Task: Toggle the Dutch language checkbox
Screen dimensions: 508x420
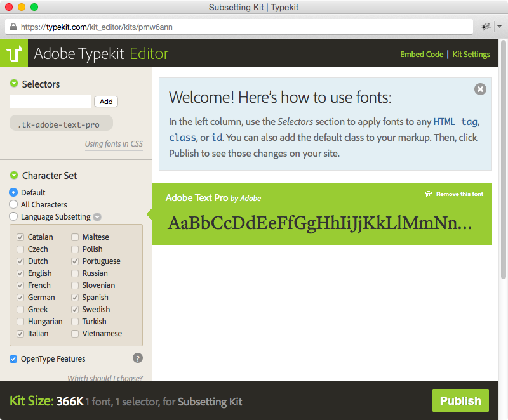Action: 20,261
